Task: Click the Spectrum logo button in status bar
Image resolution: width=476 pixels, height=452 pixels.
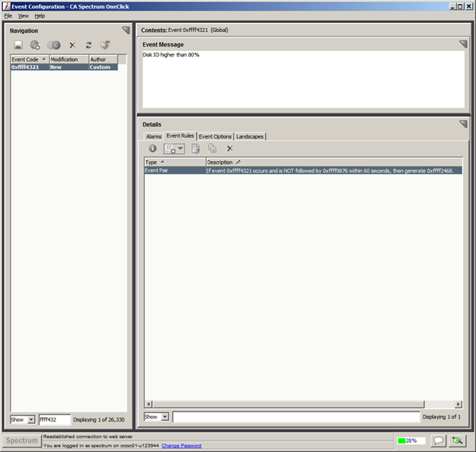Action: pos(22,441)
